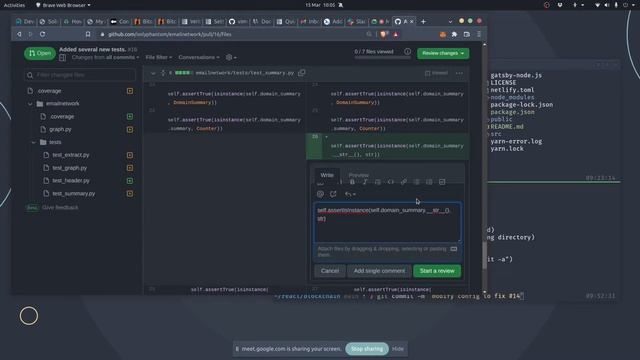640x360 pixels.
Task: Insert a link in the comment
Action: tap(404, 182)
